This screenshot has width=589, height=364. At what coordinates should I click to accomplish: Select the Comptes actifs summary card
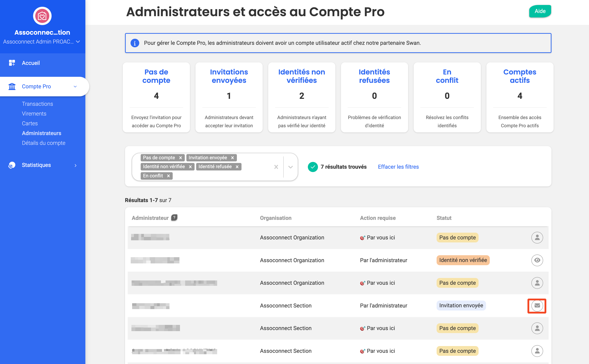[520, 97]
